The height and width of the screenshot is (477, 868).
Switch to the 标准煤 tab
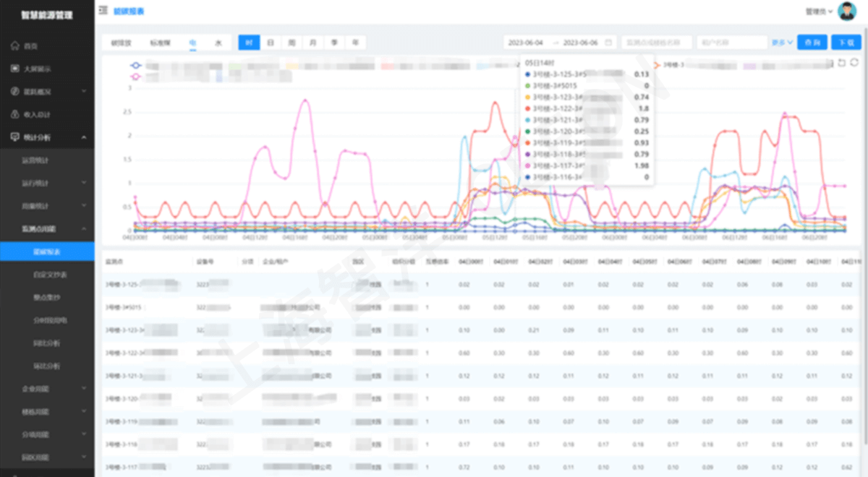[160, 43]
